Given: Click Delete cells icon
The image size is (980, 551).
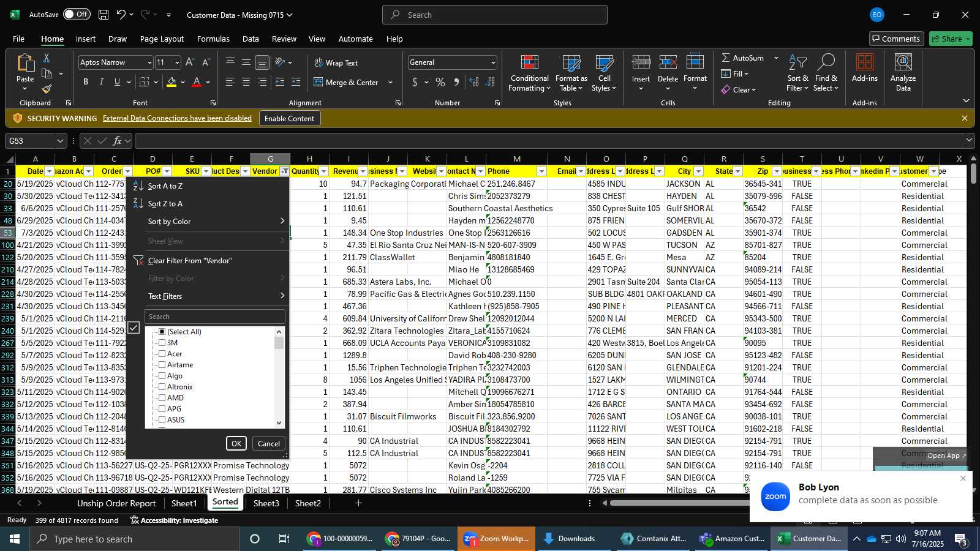Looking at the screenshot, I should (x=668, y=64).
